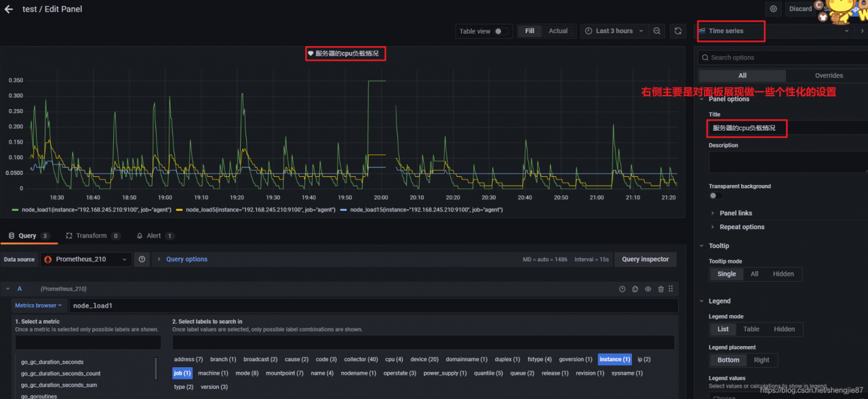Screen dimensions: 868x399
Task: Collapse the Tooltip section
Action: click(717, 246)
